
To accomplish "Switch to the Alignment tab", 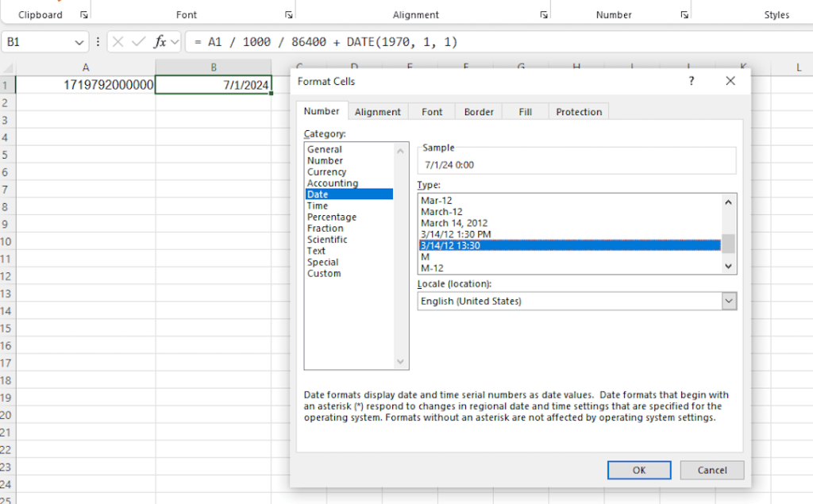I will coord(377,111).
